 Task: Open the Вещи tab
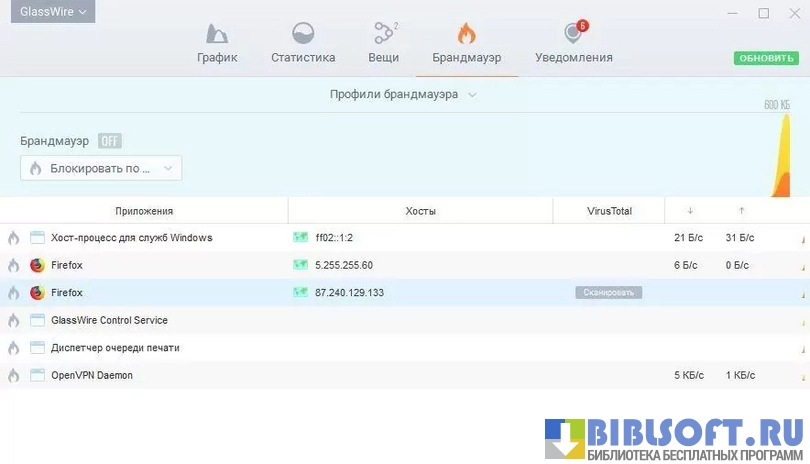384,44
